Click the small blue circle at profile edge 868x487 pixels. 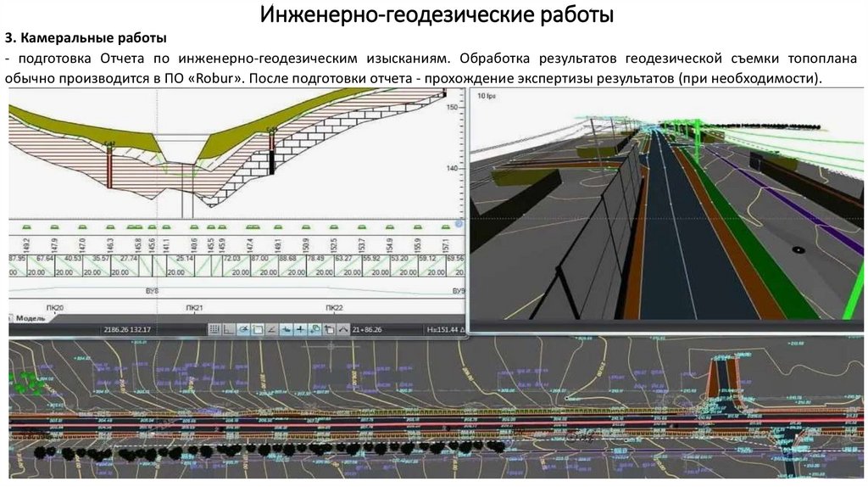[x=459, y=223]
